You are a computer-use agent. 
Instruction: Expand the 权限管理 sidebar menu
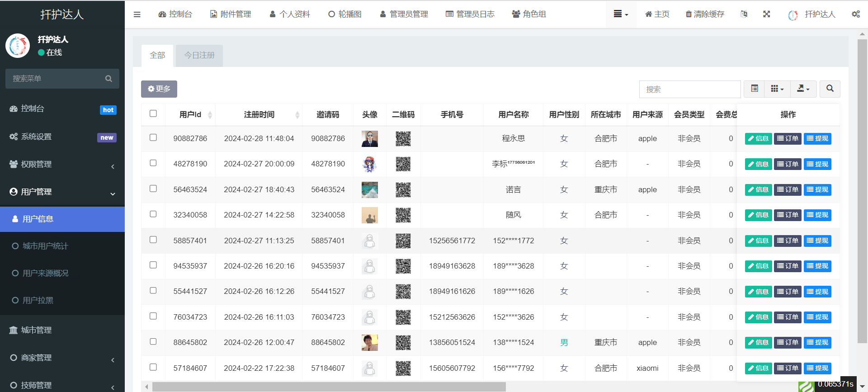62,165
